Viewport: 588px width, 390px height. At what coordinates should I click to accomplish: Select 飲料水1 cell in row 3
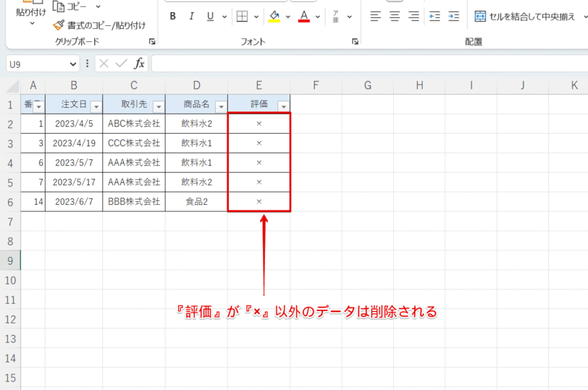[196, 143]
